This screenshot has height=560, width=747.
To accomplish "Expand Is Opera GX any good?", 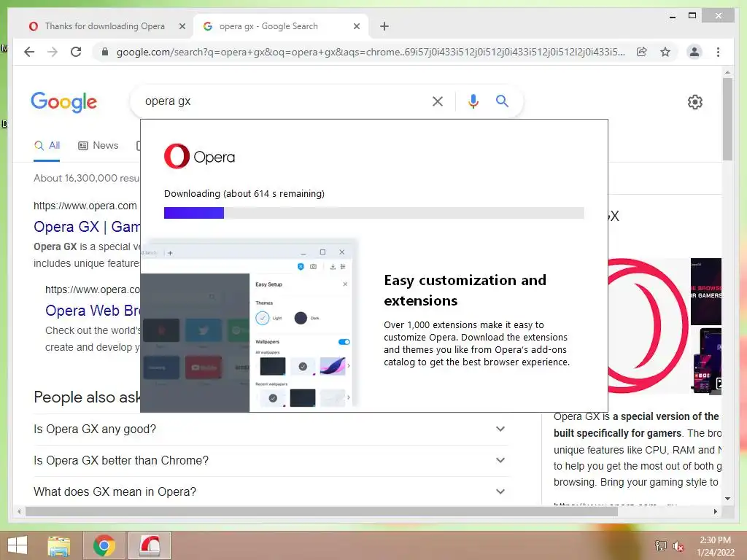I will (x=270, y=429).
